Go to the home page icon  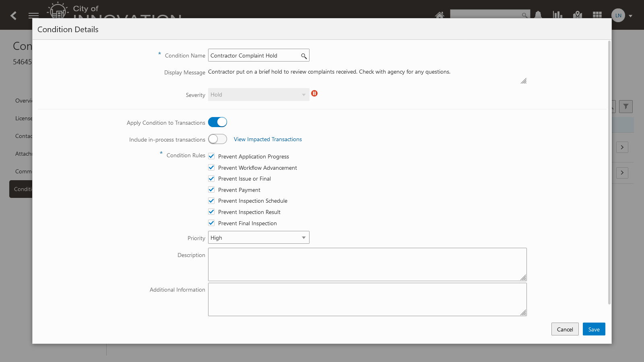(x=440, y=15)
